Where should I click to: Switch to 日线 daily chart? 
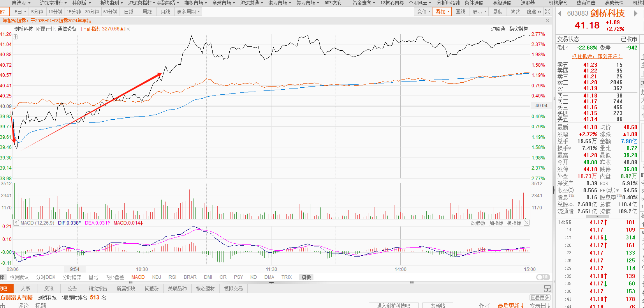click(129, 12)
